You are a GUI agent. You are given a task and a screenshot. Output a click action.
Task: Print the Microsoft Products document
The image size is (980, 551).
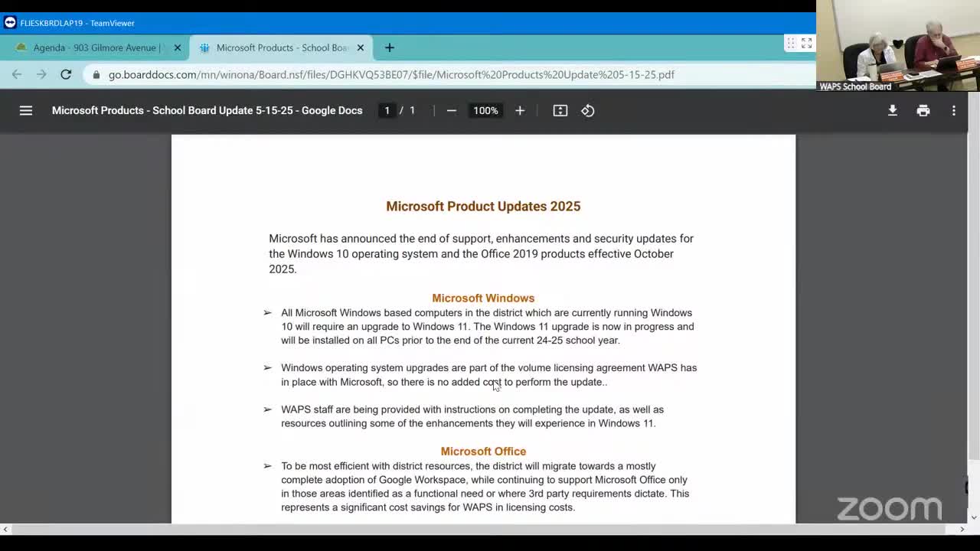click(923, 110)
